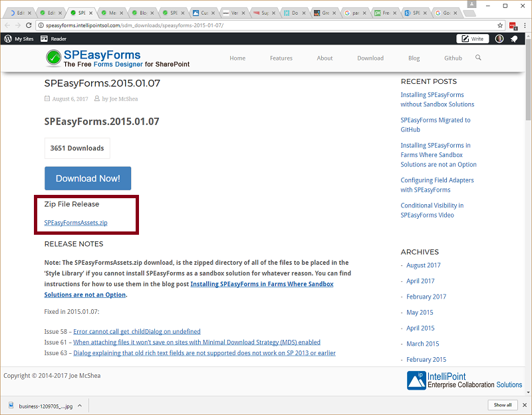
Task: Open the WordPress notifications bell
Action: point(514,39)
